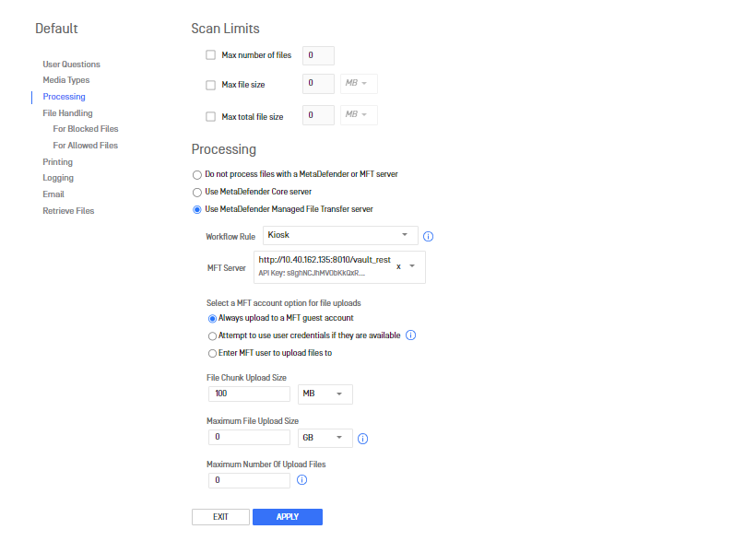Open File Chunk Upload Size MB dropdown

point(325,394)
